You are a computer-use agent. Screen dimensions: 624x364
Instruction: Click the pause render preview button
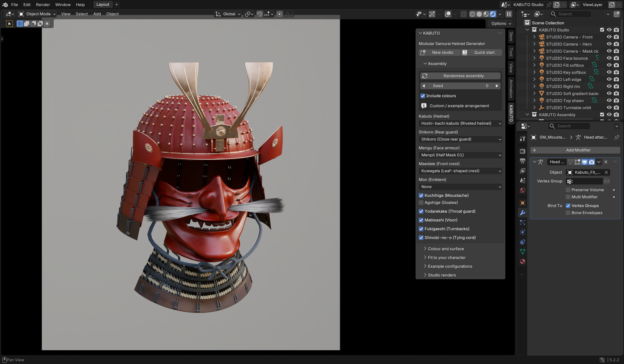[x=509, y=14]
